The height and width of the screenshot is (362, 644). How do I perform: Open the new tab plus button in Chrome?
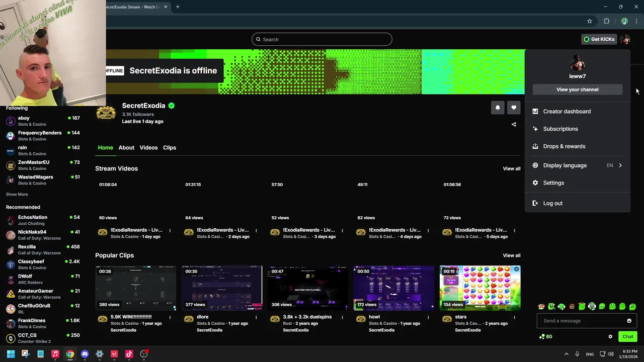click(178, 7)
